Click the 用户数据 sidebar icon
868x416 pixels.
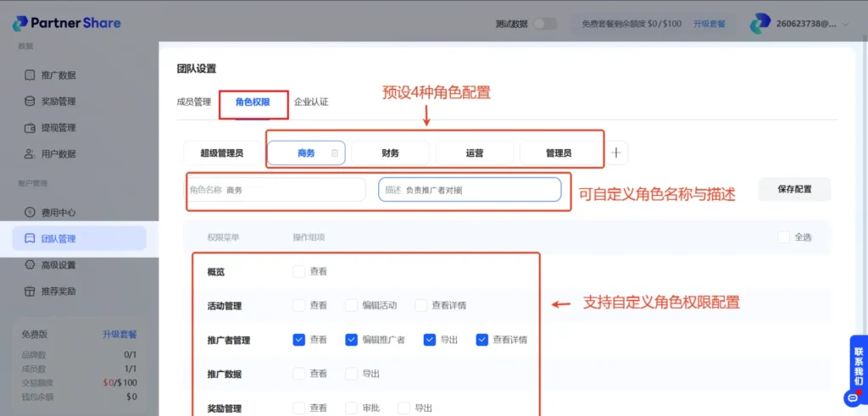point(31,154)
